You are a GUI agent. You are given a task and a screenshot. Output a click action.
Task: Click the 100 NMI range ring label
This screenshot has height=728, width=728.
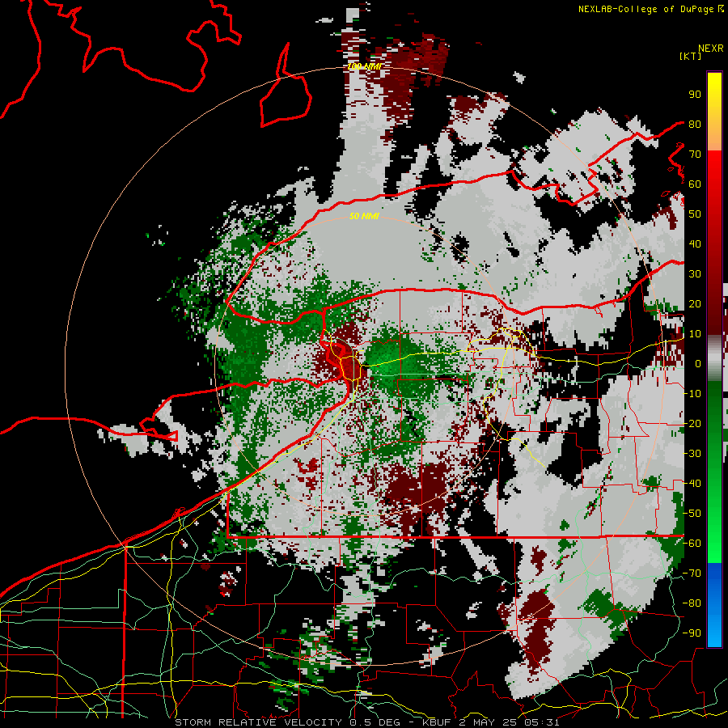[364, 66]
